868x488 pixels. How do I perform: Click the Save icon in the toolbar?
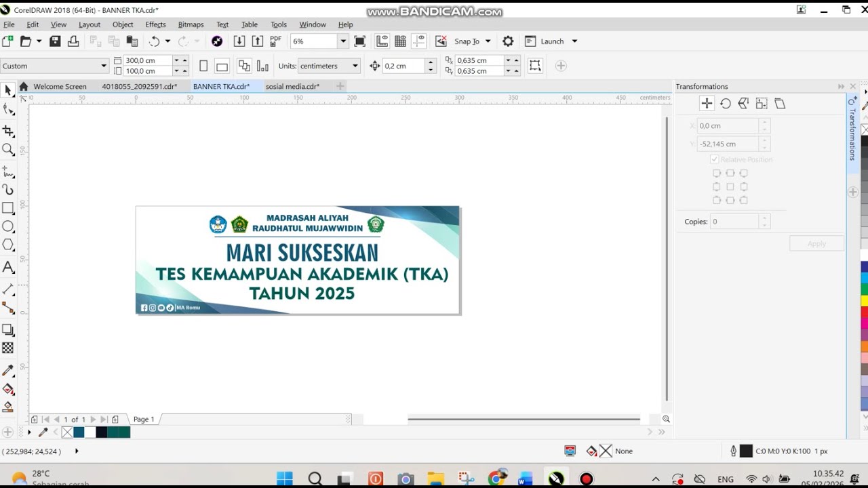tap(55, 41)
